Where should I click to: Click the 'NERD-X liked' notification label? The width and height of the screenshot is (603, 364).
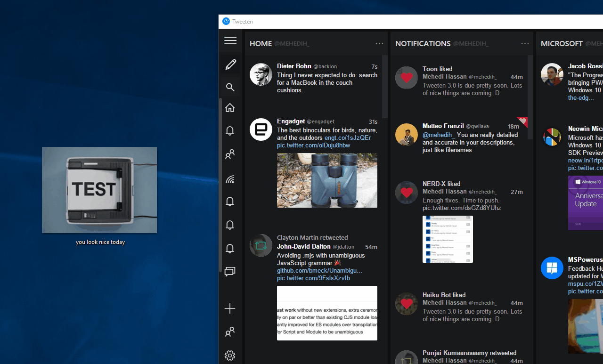(x=441, y=184)
